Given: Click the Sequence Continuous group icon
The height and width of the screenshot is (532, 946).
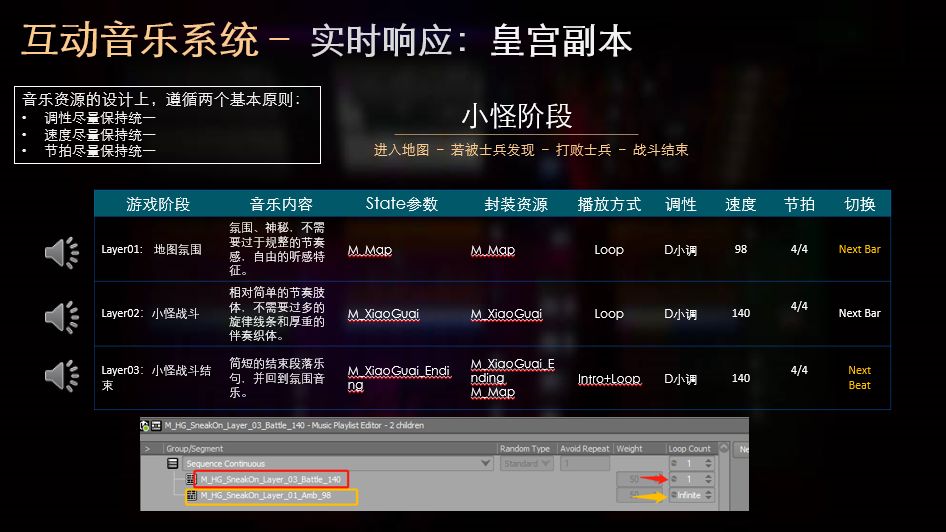Looking at the screenshot, I should tap(173, 463).
